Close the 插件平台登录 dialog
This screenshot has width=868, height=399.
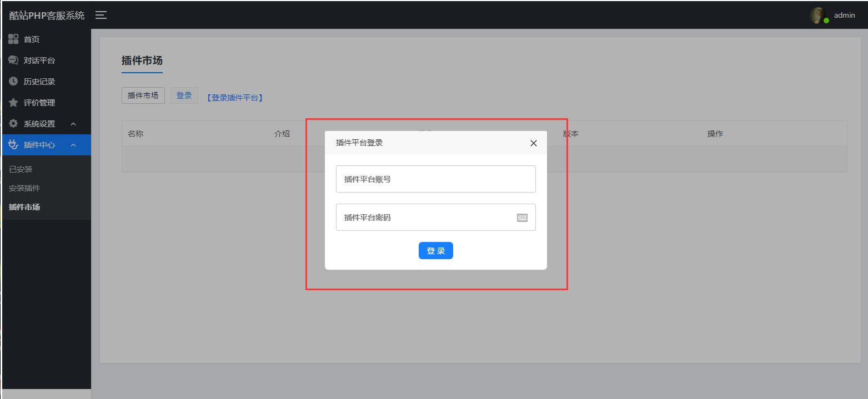533,143
